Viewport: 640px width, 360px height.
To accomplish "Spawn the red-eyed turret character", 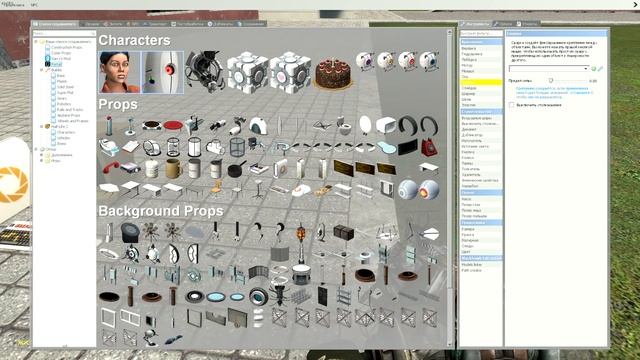I will point(162,72).
